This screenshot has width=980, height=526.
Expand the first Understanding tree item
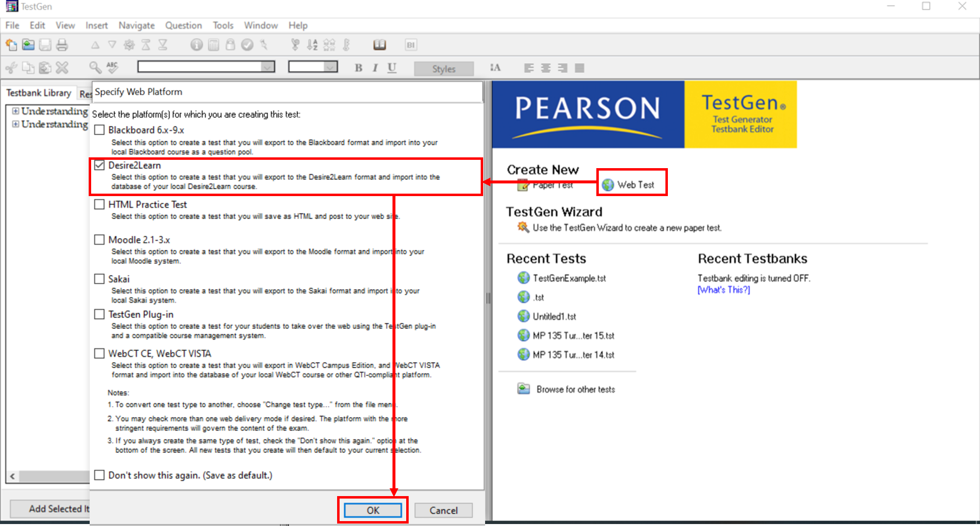(15, 111)
